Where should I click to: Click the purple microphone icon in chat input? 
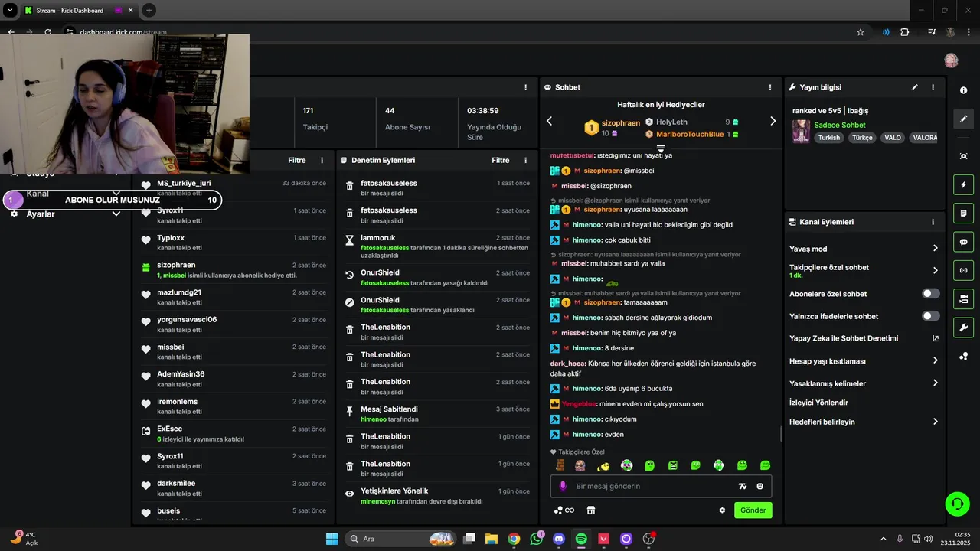coord(563,486)
